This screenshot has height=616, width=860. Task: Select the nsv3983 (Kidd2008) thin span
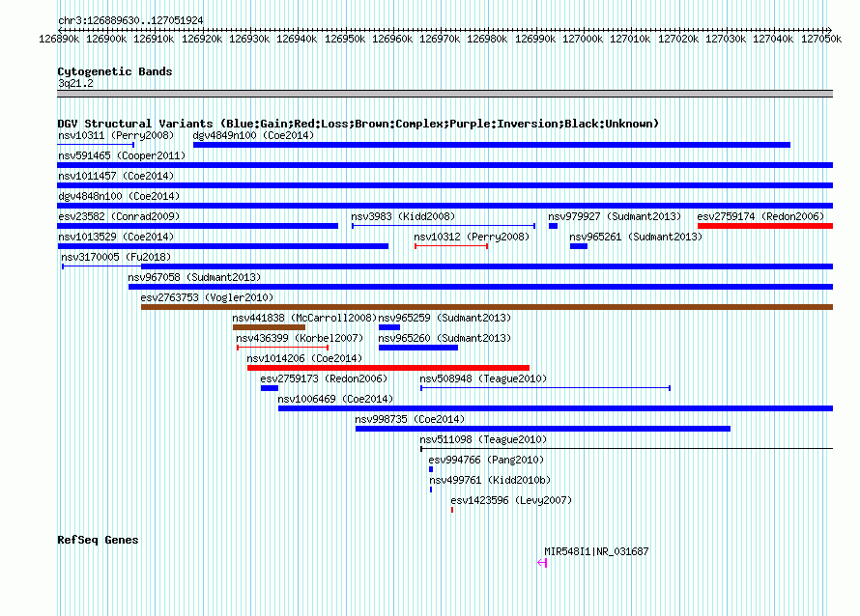click(444, 226)
